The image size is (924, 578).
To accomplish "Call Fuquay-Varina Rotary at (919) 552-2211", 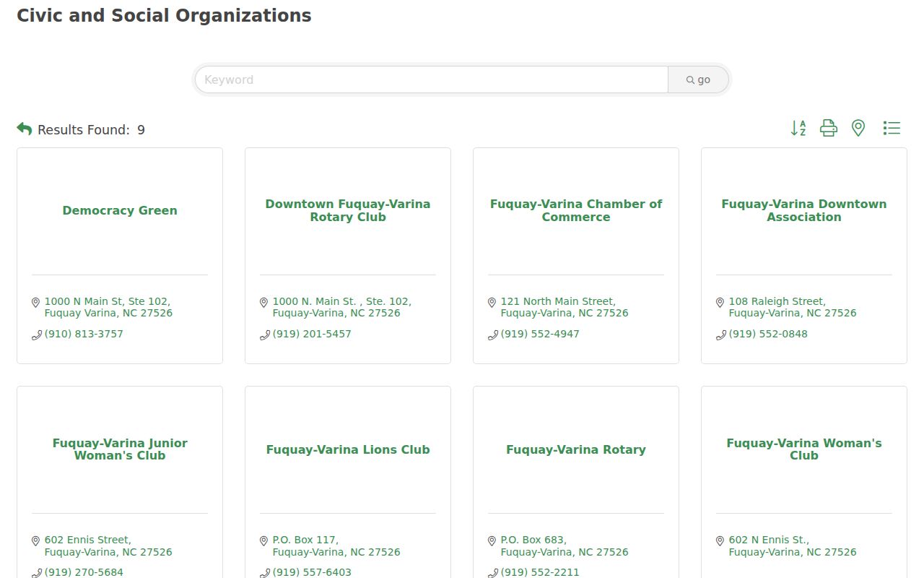I will pyautogui.click(x=540, y=572).
